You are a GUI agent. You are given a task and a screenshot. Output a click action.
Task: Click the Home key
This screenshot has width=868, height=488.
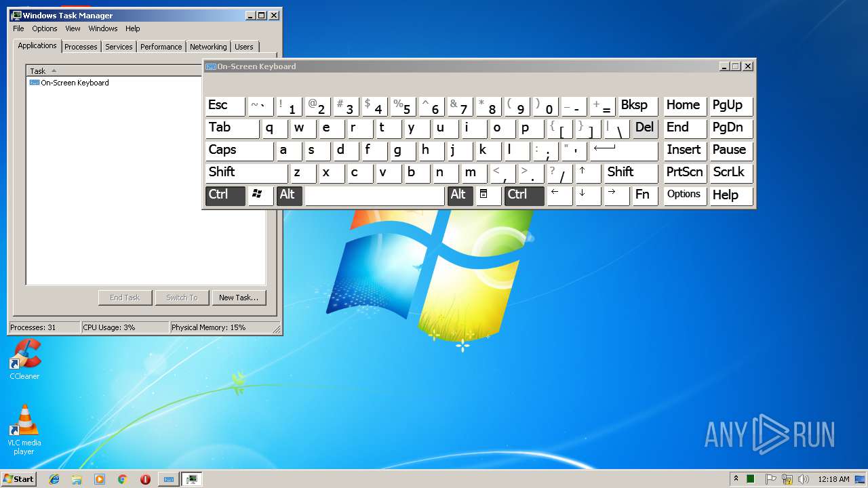(x=685, y=106)
